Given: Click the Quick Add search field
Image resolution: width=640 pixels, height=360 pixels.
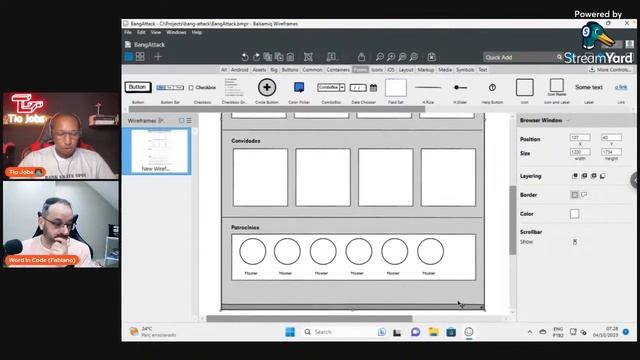Looking at the screenshot, I should (520, 57).
